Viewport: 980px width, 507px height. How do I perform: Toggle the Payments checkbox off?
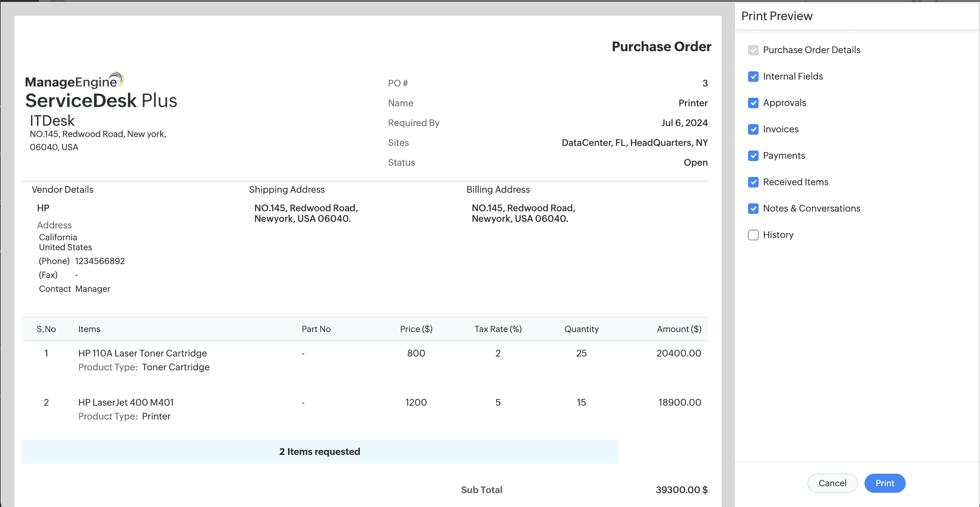[753, 156]
